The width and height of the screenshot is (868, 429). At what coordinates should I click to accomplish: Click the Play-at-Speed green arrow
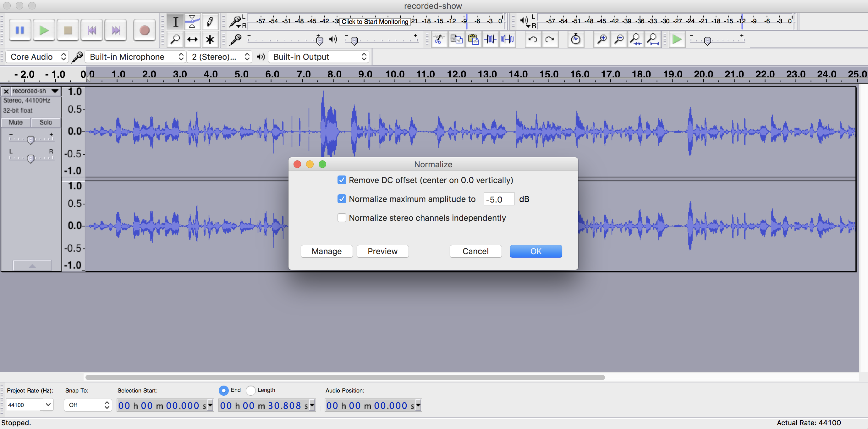click(677, 39)
